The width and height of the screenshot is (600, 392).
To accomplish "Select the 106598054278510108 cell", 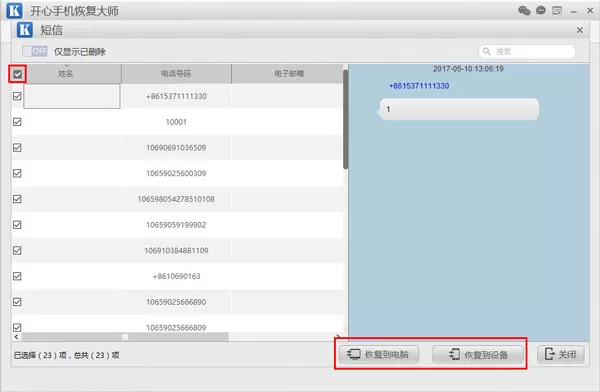I will tap(176, 199).
